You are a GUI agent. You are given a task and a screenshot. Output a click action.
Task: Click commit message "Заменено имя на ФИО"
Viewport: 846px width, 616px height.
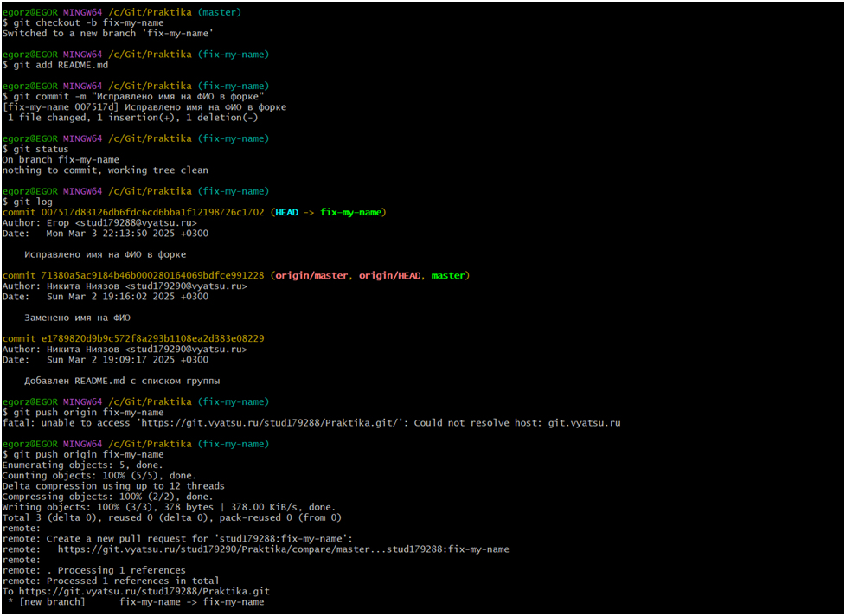click(x=77, y=318)
